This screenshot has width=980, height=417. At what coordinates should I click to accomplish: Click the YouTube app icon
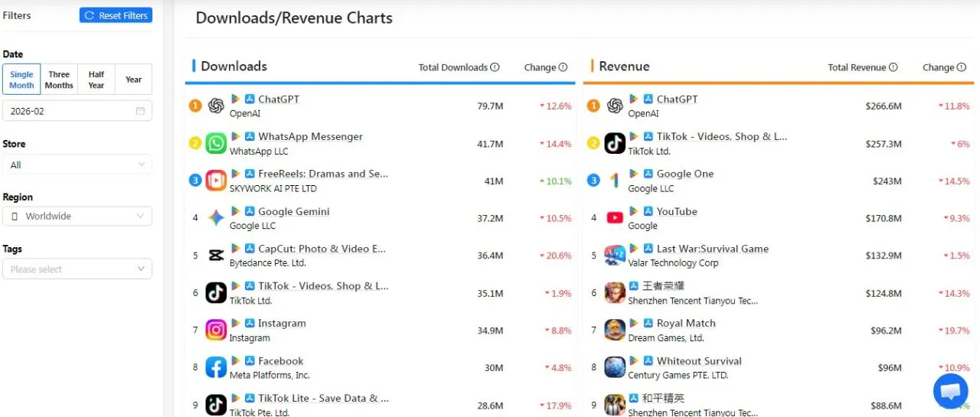[615, 218]
